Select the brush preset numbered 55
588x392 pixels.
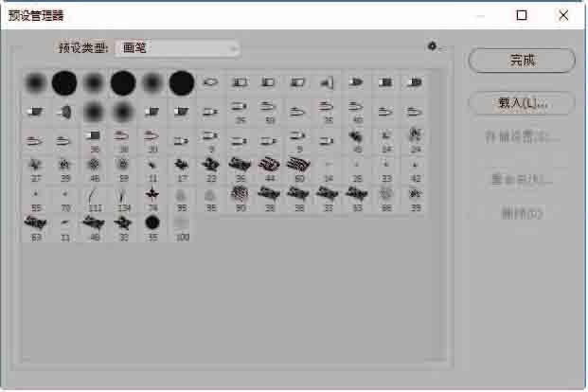click(x=36, y=200)
